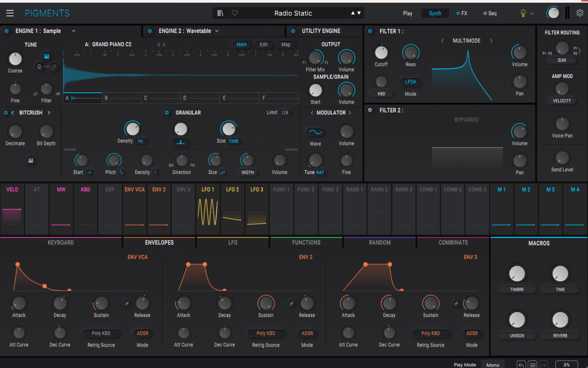The width and height of the screenshot is (588, 368).
Task: Toggle Engine 1 power button
Action: tap(6, 31)
